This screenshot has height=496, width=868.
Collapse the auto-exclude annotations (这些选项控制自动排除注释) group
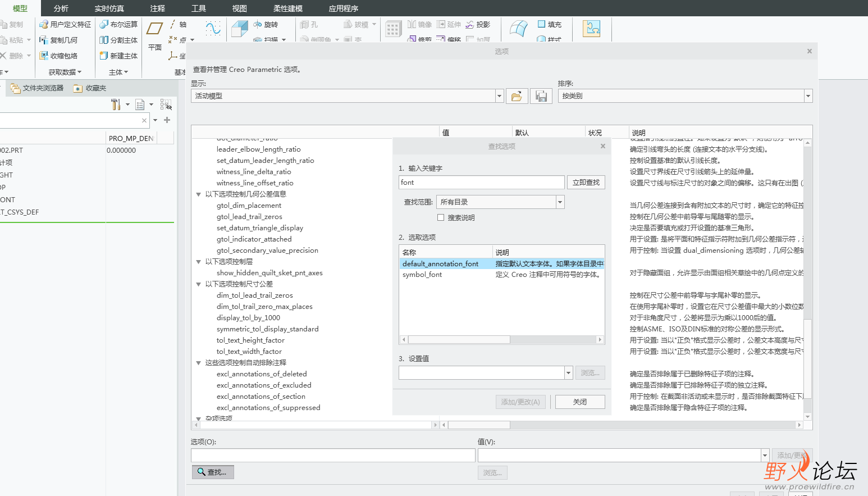[x=198, y=363]
